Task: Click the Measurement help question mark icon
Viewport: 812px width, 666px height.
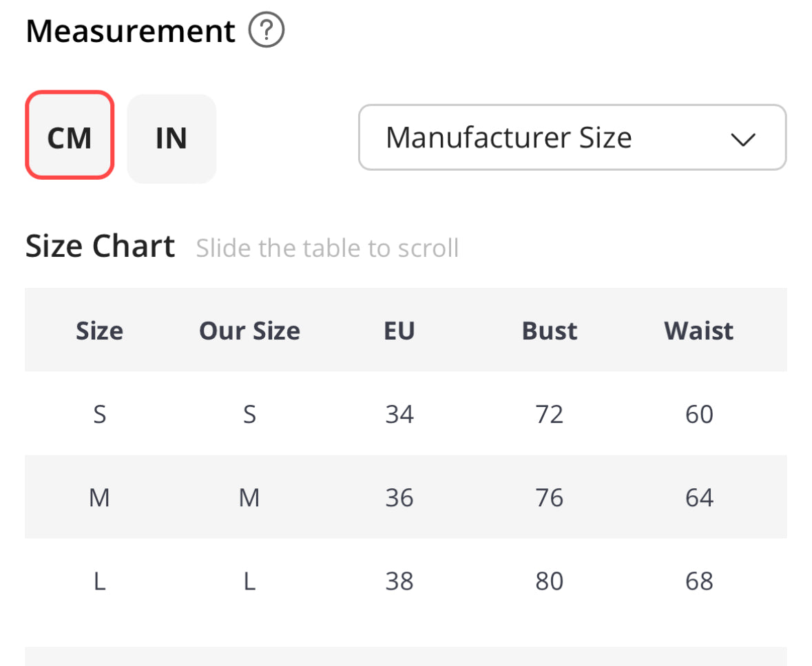Action: pos(267,32)
